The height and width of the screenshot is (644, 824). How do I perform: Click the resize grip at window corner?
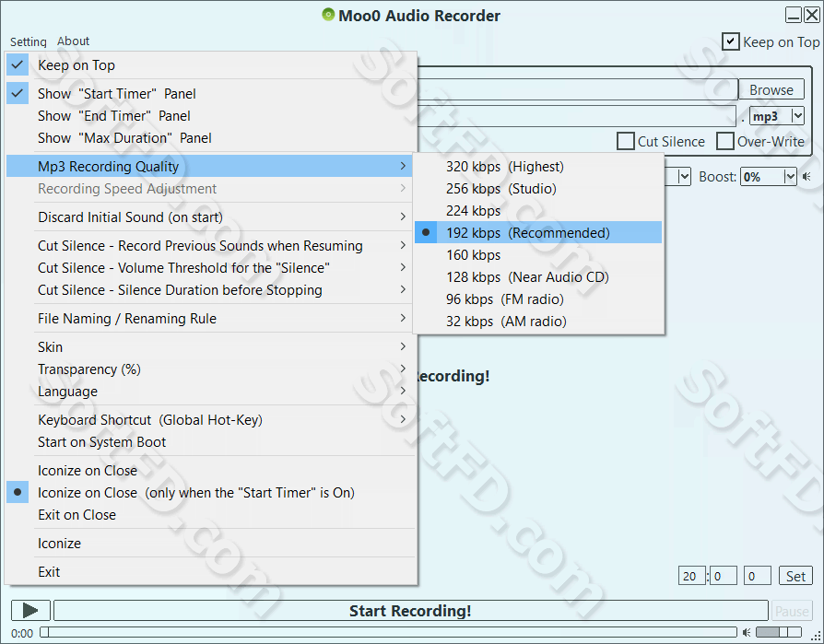pos(816,636)
